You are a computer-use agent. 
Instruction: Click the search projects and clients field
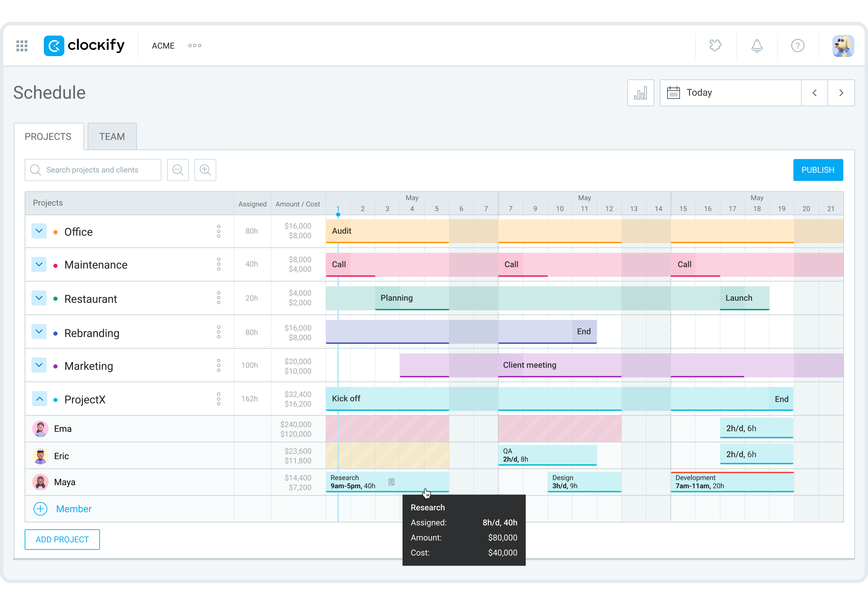click(93, 170)
